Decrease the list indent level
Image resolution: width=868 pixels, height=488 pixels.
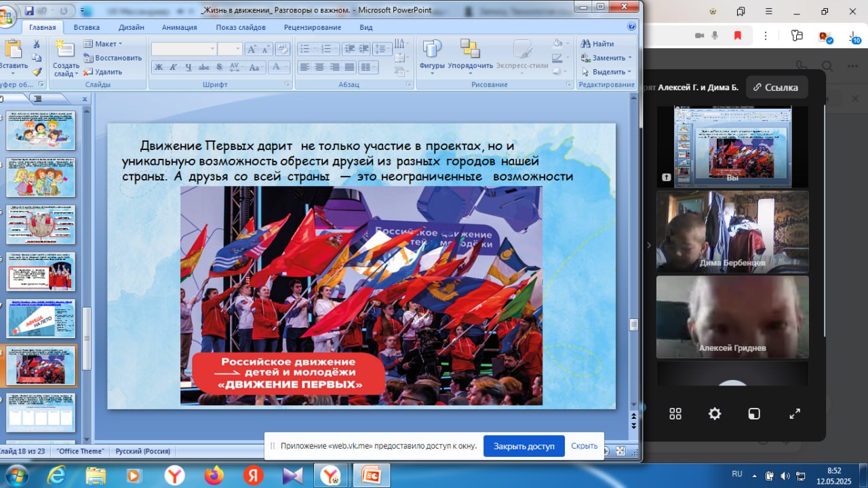point(349,49)
